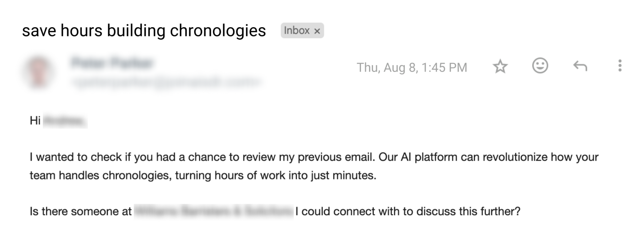Click the subject 'save hours building chronologies'
644x251 pixels.
[x=144, y=31]
